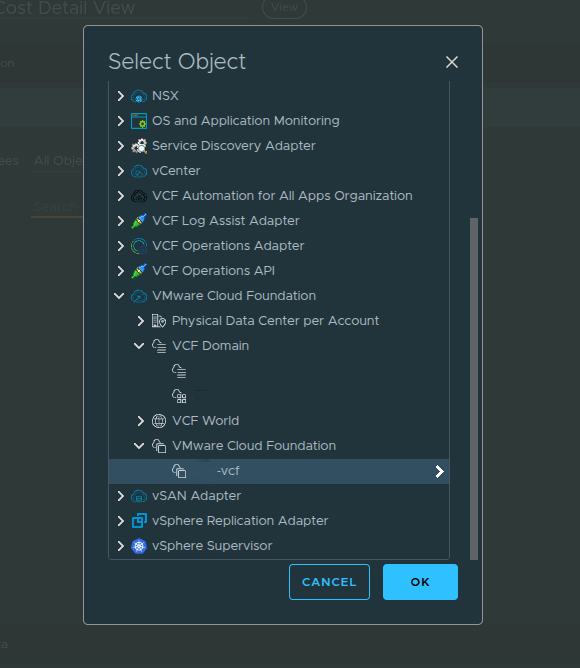Expand OS and Application Monitoring node
The width and height of the screenshot is (580, 668).
coord(121,121)
